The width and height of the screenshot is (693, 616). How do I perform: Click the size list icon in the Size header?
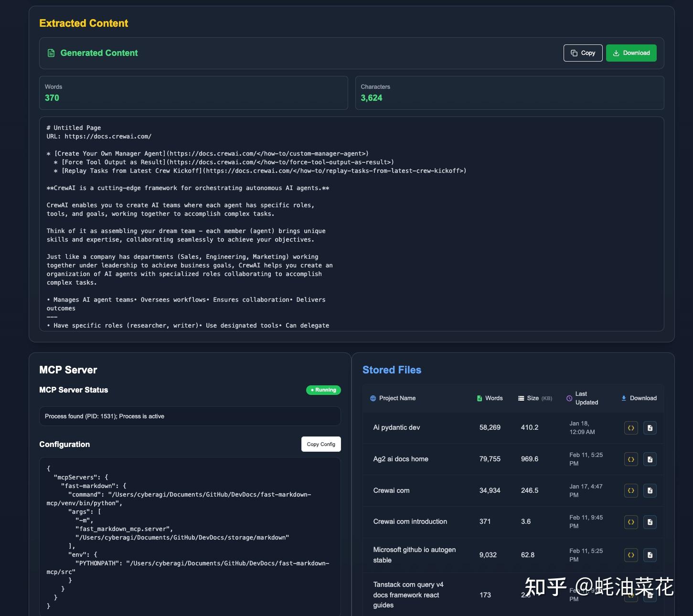tap(520, 398)
